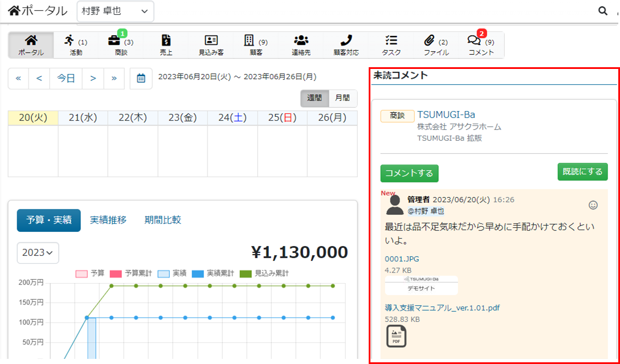
Task: Click the PDF file icon
Action: click(x=396, y=336)
